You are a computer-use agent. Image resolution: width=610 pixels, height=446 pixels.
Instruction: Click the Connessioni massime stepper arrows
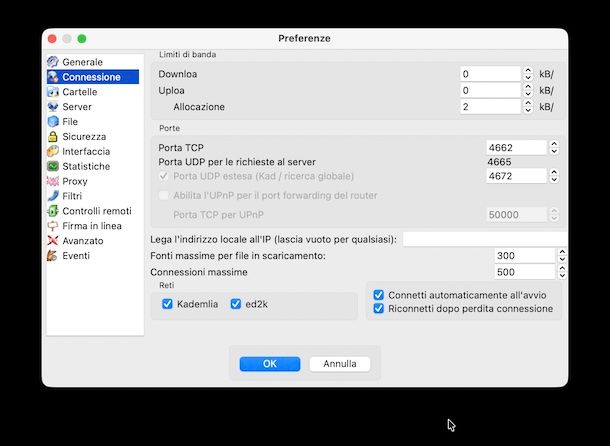click(x=563, y=272)
